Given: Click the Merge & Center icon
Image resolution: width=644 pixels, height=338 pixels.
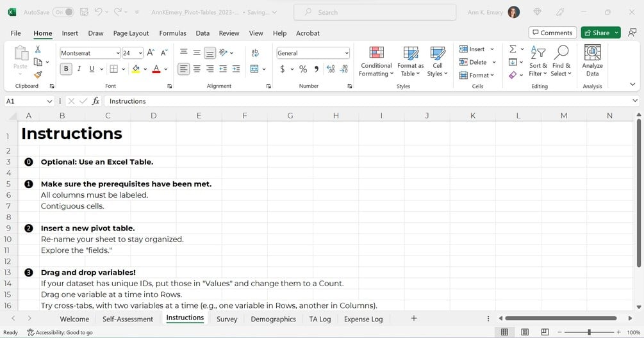Looking at the screenshot, I should pyautogui.click(x=254, y=69).
